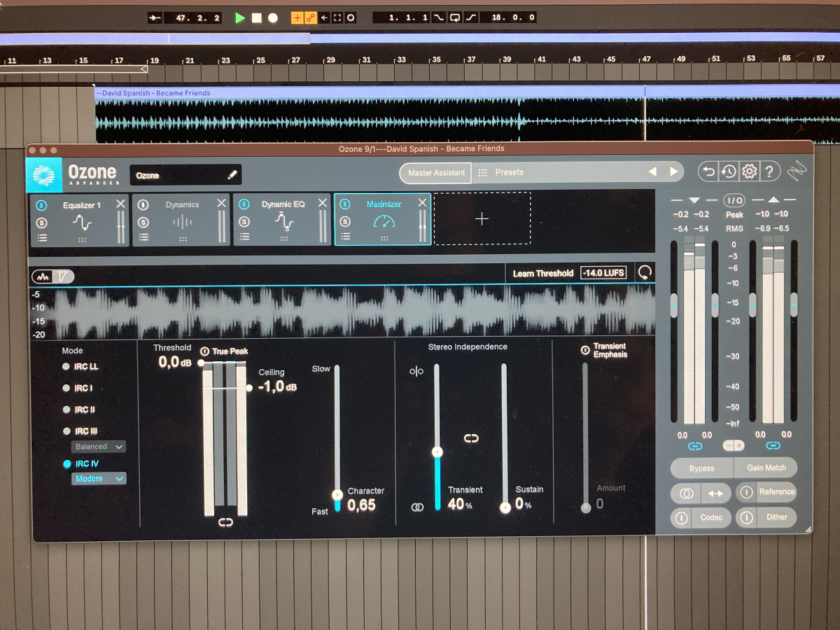The image size is (840, 630).
Task: Click the Gain Match button
Action: (x=766, y=468)
